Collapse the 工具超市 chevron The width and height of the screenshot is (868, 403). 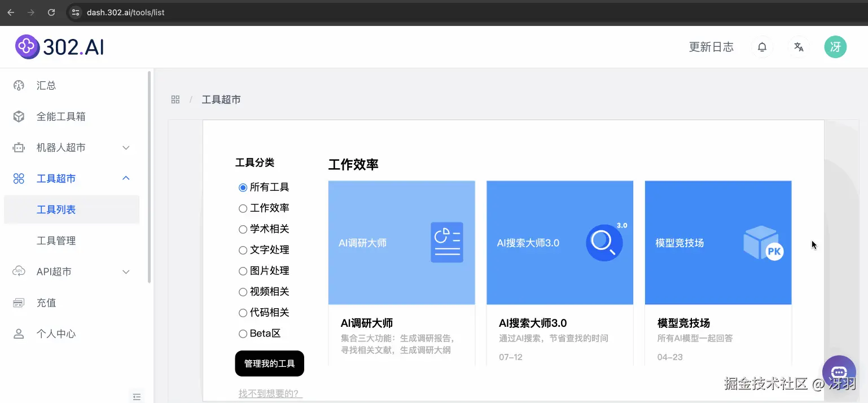(x=126, y=178)
